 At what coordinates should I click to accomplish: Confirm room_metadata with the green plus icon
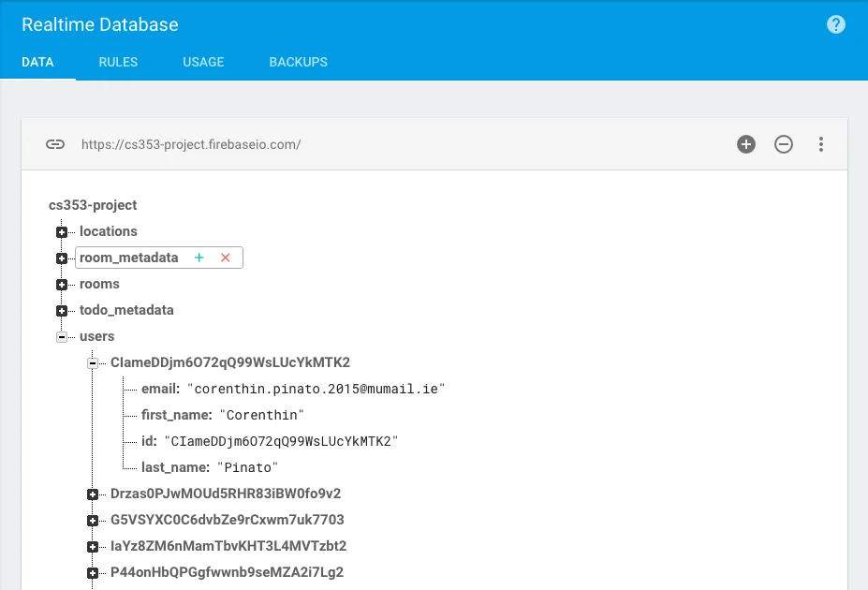click(199, 257)
